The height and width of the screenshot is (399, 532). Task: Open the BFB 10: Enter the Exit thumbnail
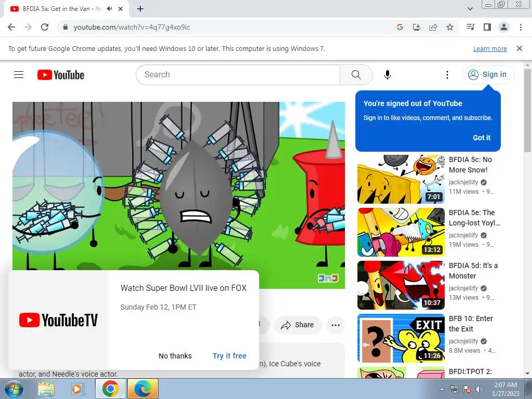401,338
